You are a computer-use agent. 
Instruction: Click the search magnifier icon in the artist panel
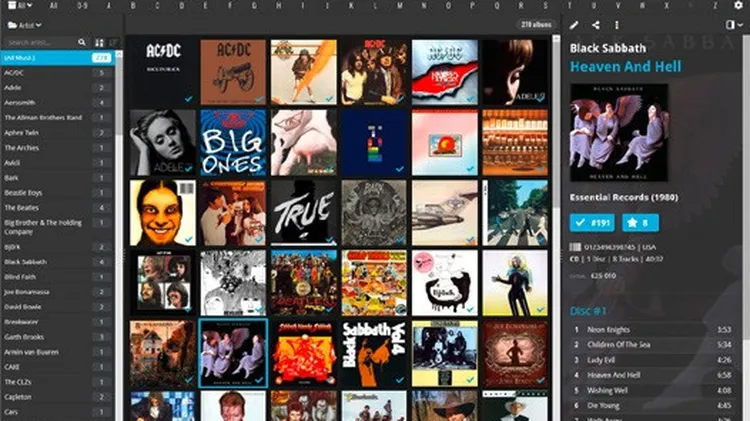click(x=83, y=43)
